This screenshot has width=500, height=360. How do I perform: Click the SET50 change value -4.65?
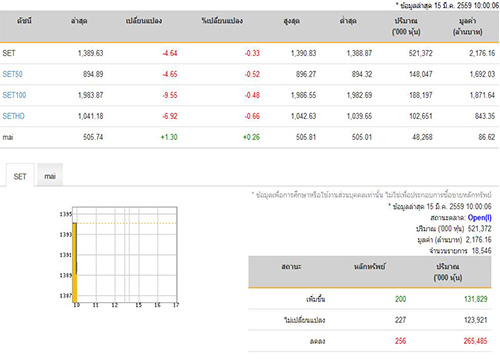[170, 74]
